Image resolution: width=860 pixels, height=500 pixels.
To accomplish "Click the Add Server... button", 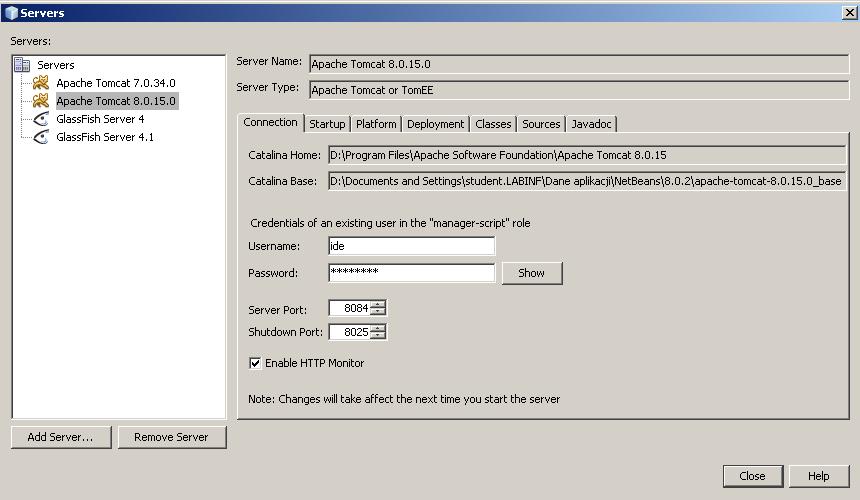I will coord(60,437).
